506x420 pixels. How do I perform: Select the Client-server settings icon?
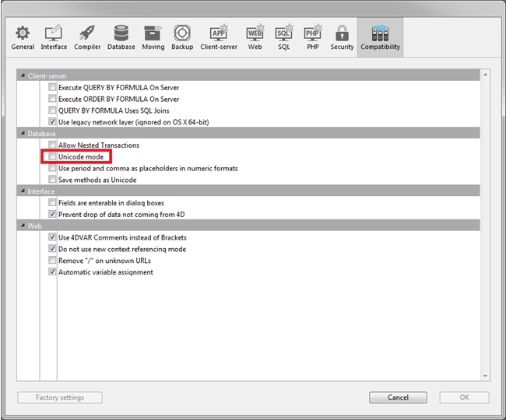coord(219,37)
